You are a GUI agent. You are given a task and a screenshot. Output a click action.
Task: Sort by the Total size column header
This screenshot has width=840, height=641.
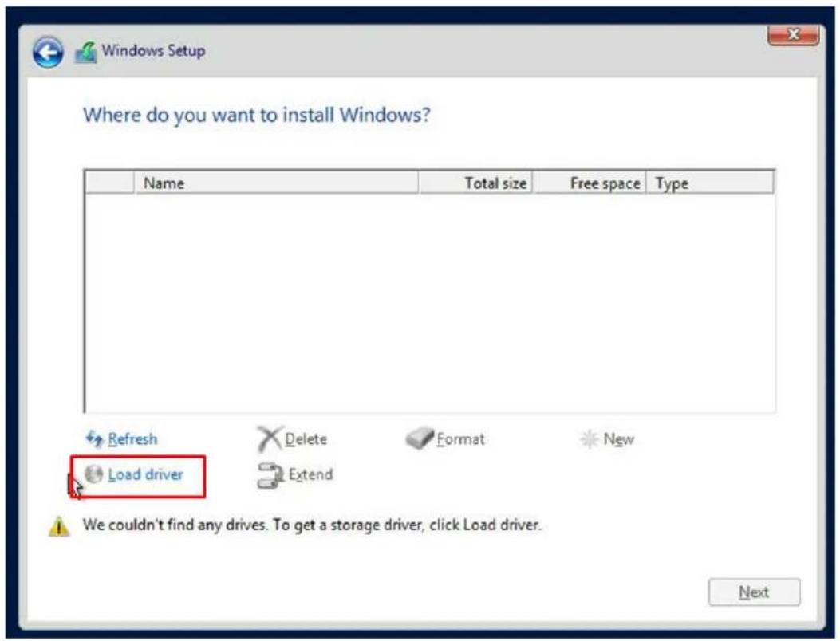475,183
